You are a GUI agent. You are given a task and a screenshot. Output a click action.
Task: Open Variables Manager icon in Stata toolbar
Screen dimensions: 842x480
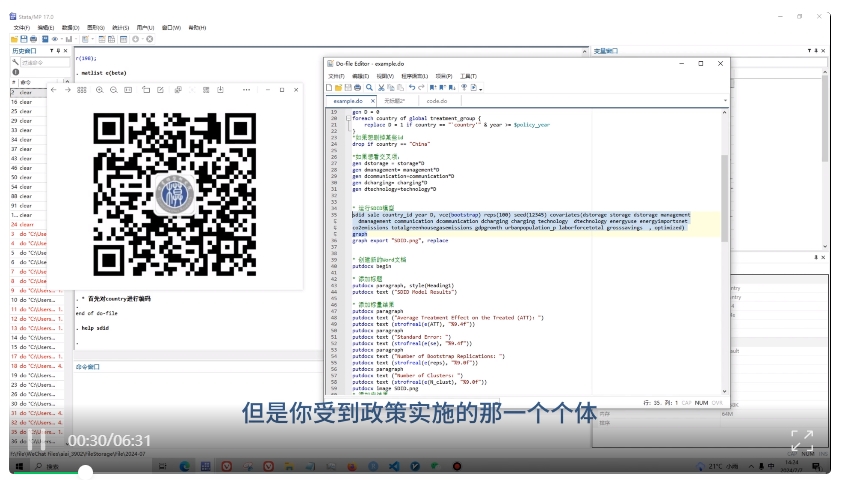pos(124,39)
